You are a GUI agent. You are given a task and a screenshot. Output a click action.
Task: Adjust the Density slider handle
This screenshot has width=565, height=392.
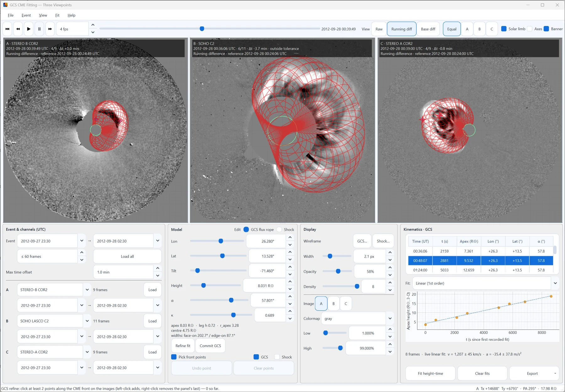click(x=357, y=286)
